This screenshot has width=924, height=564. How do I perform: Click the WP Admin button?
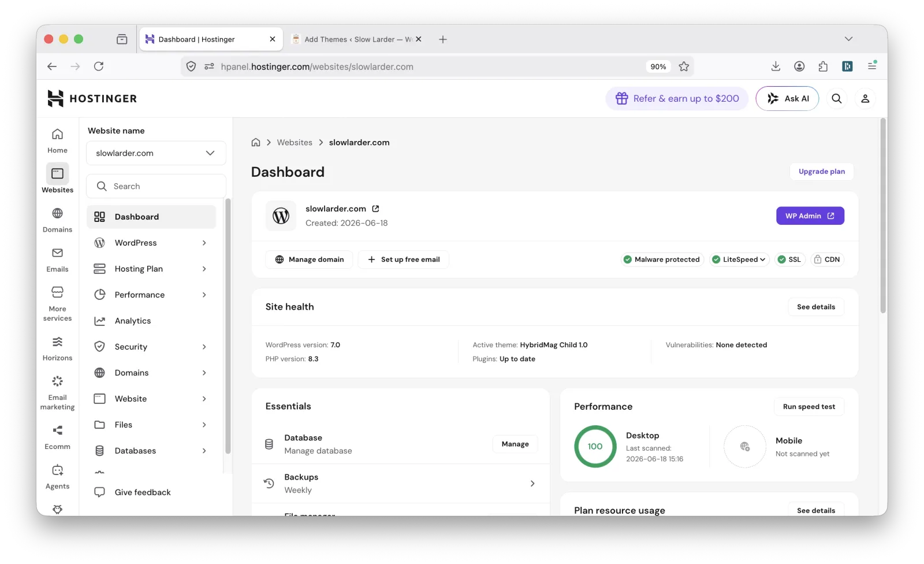click(810, 216)
